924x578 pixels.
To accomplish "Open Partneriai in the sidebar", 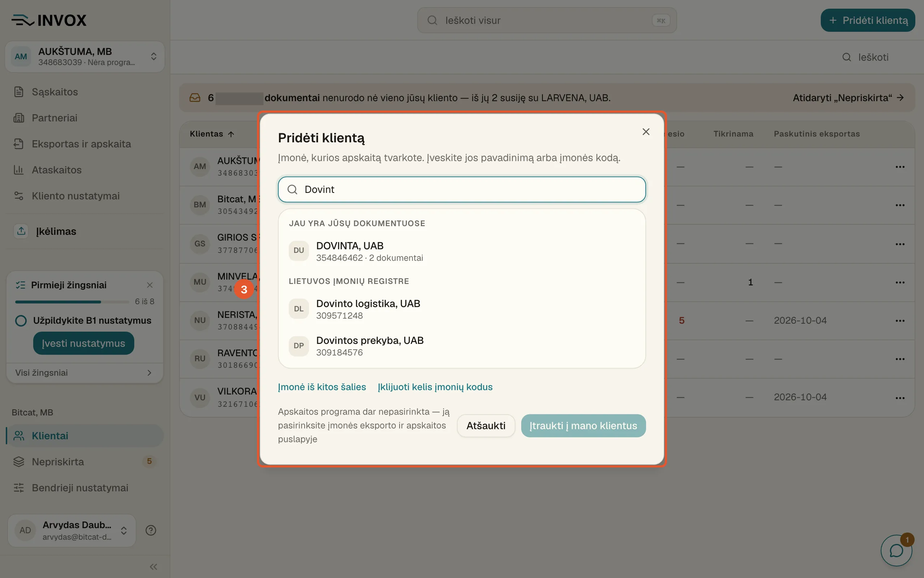I will click(85, 118).
